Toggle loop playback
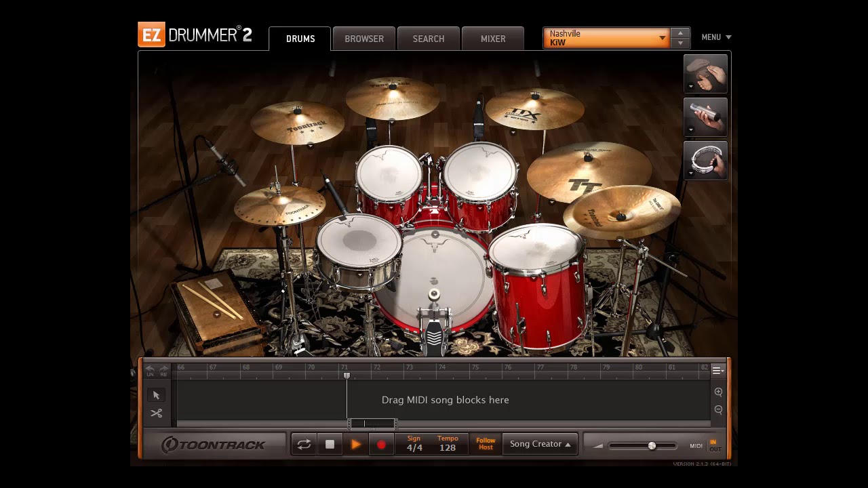Viewport: 868px width, 488px height. pyautogui.click(x=304, y=445)
